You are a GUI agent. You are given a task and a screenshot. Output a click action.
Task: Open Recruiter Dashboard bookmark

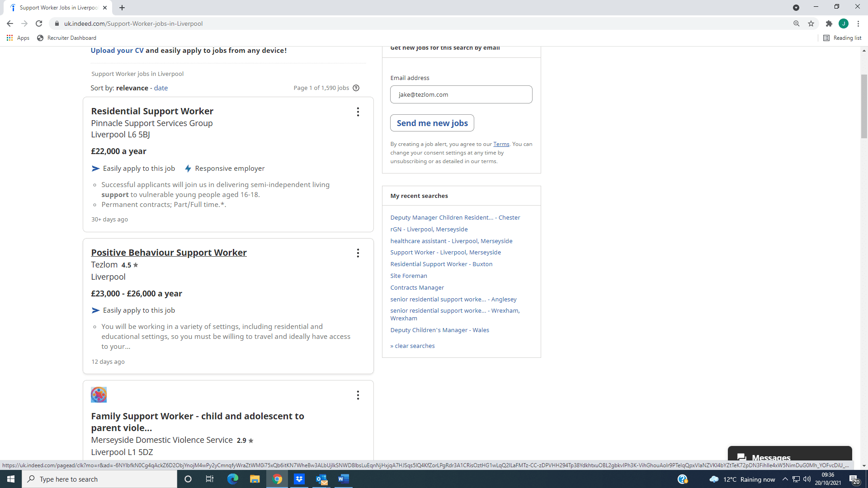[66, 38]
